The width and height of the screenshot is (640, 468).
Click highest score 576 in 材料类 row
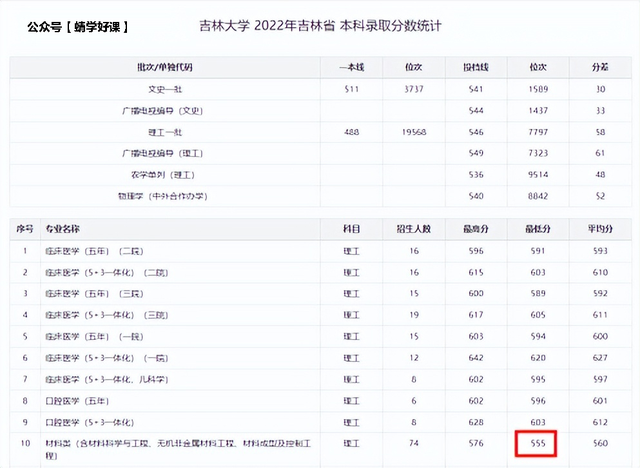coord(476,443)
